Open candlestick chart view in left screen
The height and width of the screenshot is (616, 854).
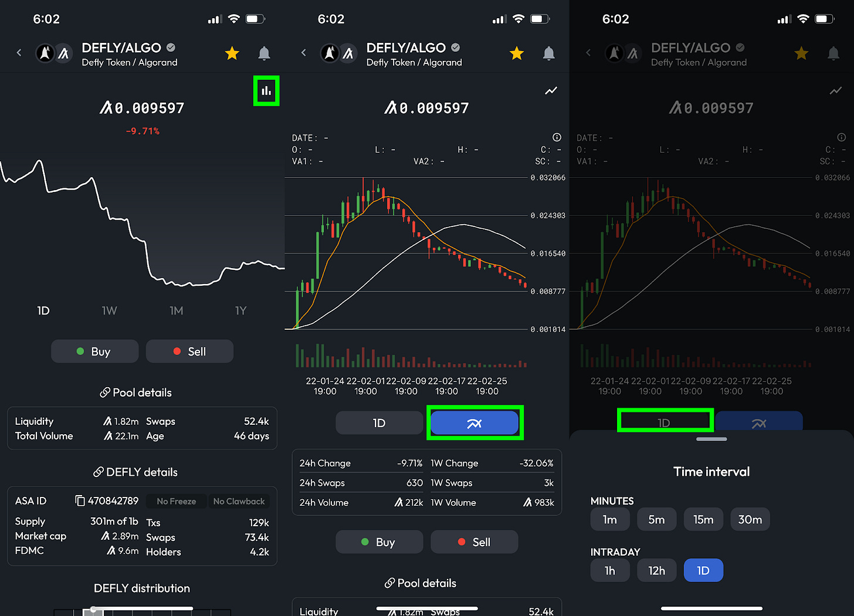[x=266, y=91]
